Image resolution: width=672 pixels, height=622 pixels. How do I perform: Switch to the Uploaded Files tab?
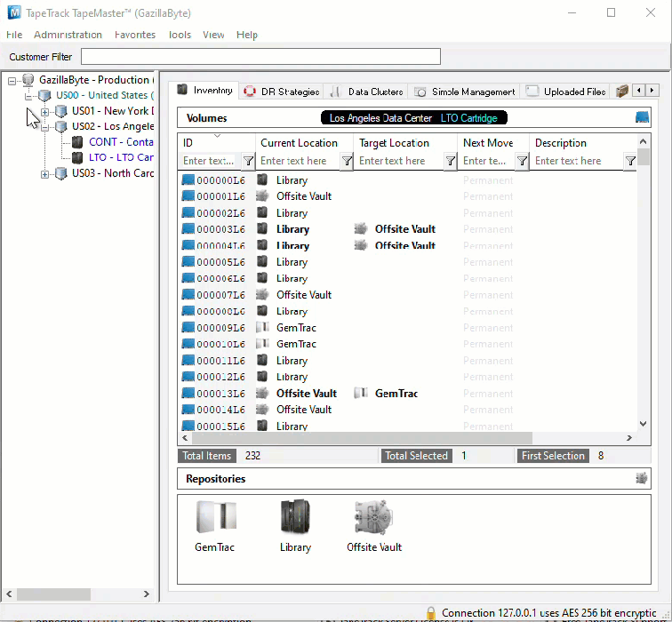565,92
